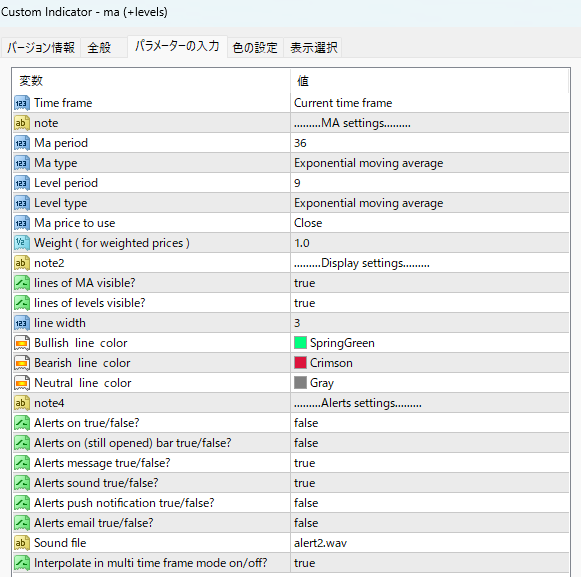Toggle the Alerts on true/false value

[430, 423]
